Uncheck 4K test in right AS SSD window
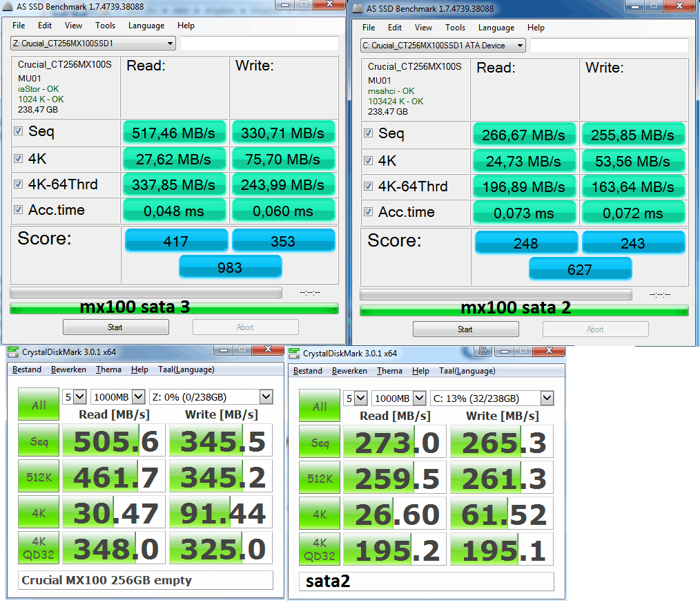The image size is (700, 605). (369, 161)
